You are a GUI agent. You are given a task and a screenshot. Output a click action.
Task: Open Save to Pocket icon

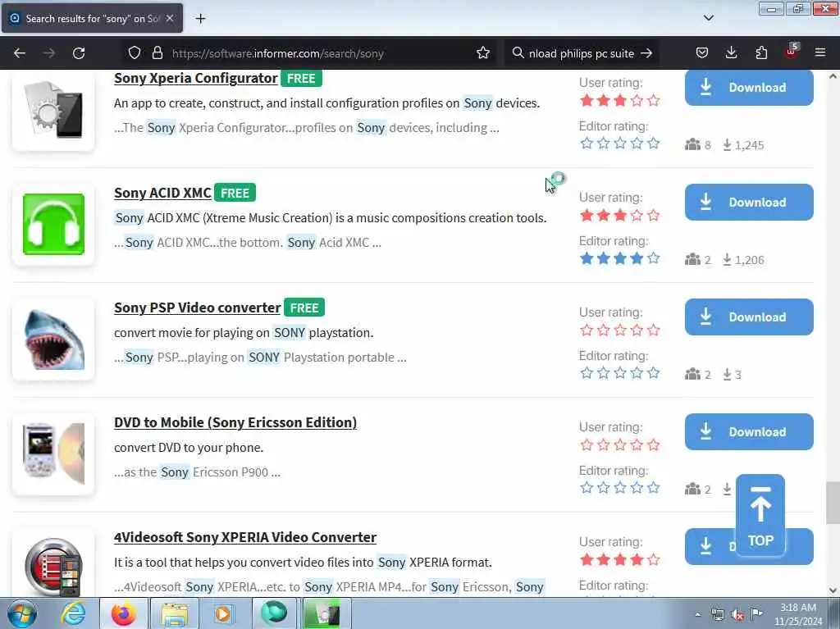(702, 52)
